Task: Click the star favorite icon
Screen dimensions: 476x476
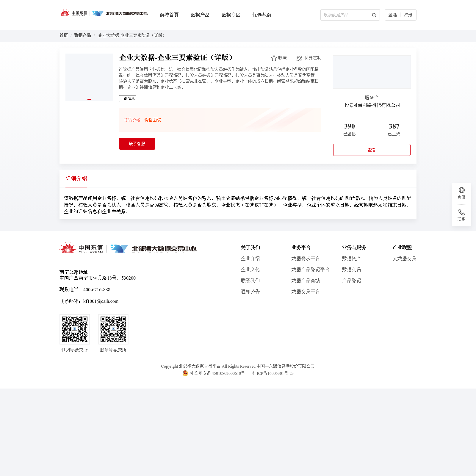Action: coord(274,58)
